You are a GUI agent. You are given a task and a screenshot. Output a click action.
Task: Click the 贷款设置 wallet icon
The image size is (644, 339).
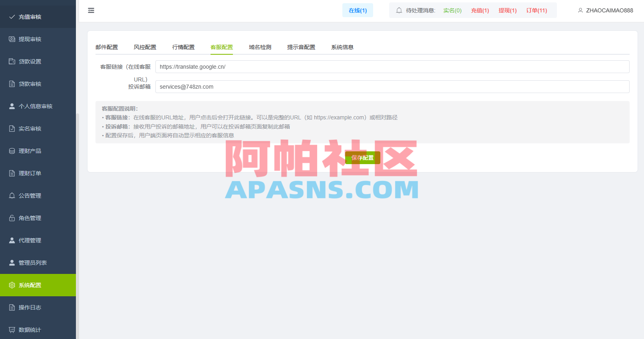click(12, 61)
